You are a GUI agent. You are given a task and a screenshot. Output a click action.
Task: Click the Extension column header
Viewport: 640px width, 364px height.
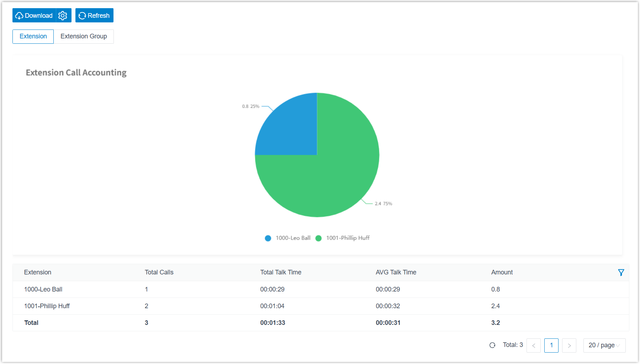coord(38,272)
